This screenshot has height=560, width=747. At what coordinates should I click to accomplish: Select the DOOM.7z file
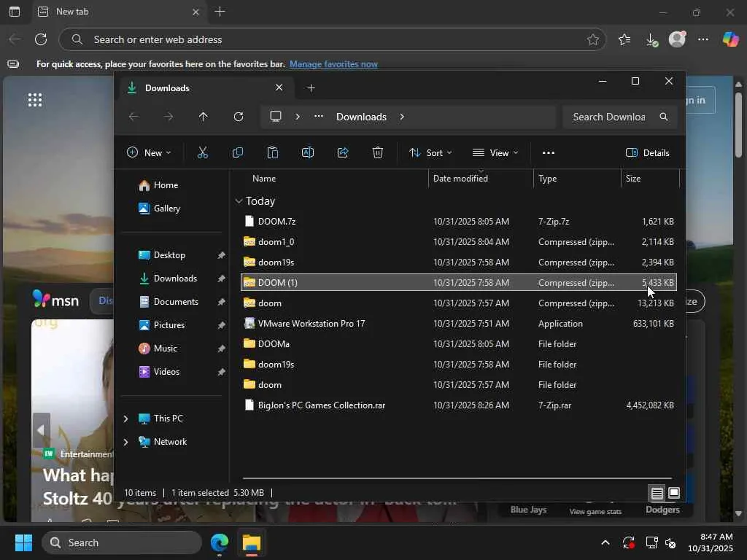[459, 222]
